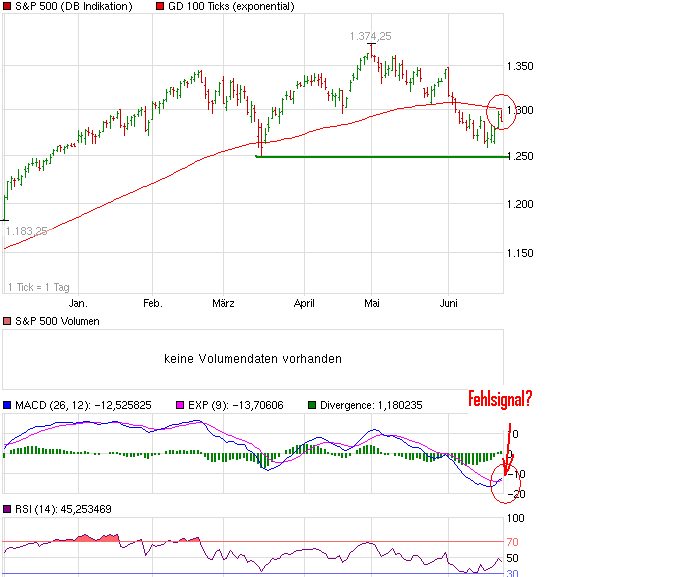The height and width of the screenshot is (577, 695).
Task: Click the red S&P 500 legend swatch
Action: point(7,6)
